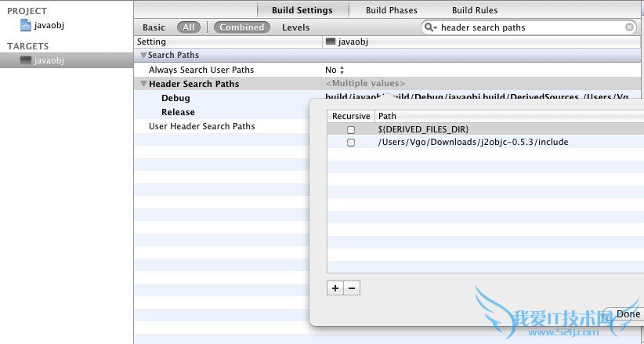The height and width of the screenshot is (344, 644).
Task: Select the All filter button
Action: (188, 27)
